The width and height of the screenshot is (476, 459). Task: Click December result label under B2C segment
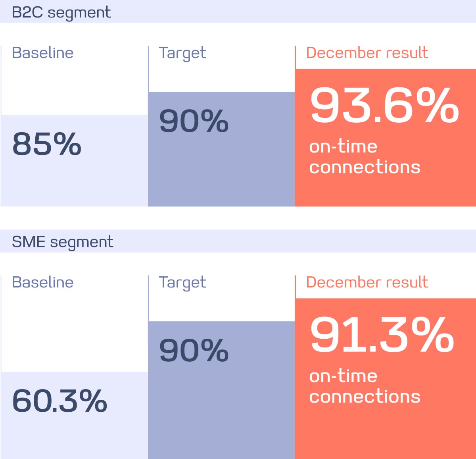(x=367, y=53)
